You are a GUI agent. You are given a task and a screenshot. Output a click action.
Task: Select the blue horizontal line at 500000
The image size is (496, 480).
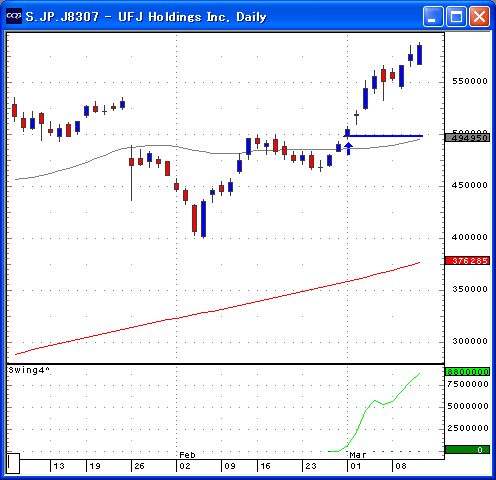pyautogui.click(x=383, y=136)
